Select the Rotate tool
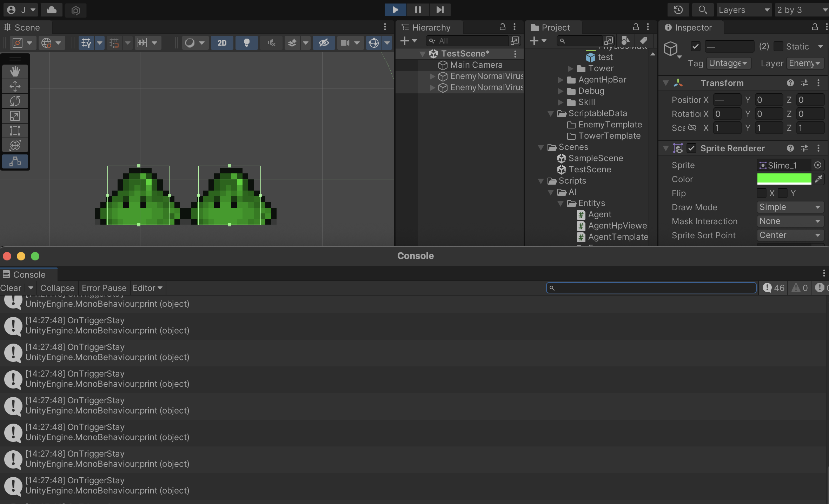Image resolution: width=829 pixels, height=504 pixels. click(15, 101)
